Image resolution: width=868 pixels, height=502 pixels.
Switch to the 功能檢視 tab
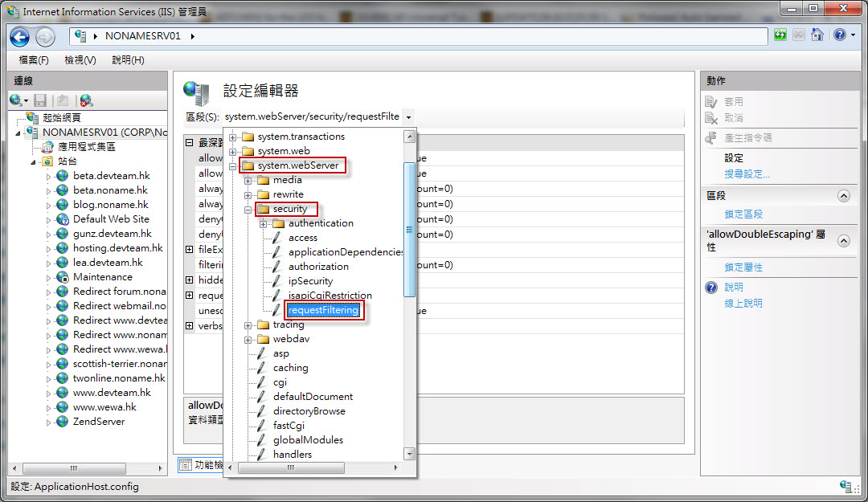[x=202, y=465]
